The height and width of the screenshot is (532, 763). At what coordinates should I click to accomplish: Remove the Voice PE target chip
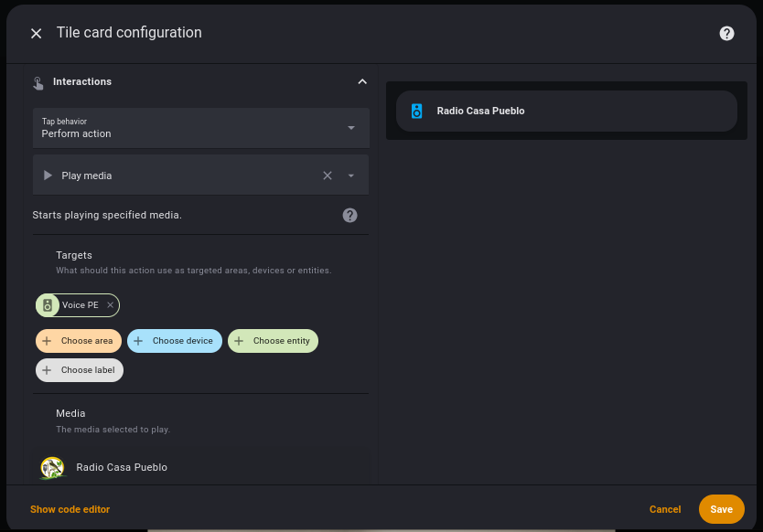(111, 305)
